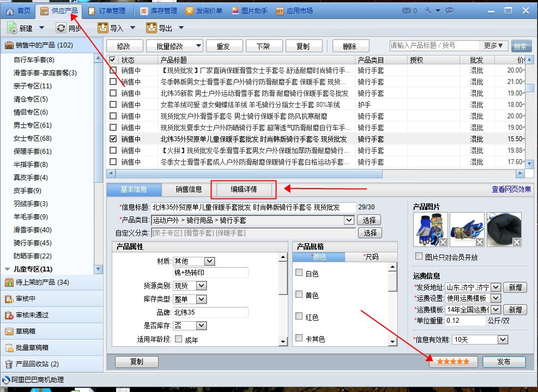Expand the 新建 dropdown arrow
Image resolution: width=538 pixels, height=392 pixels.
(42, 27)
